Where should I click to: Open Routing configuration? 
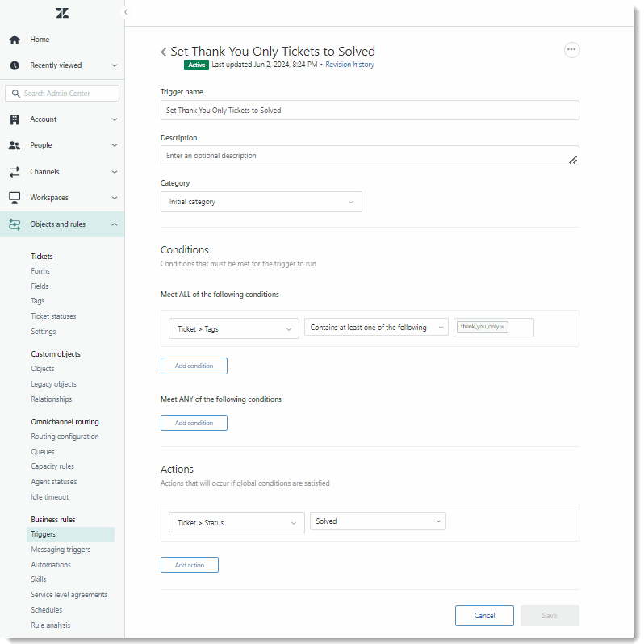click(65, 437)
